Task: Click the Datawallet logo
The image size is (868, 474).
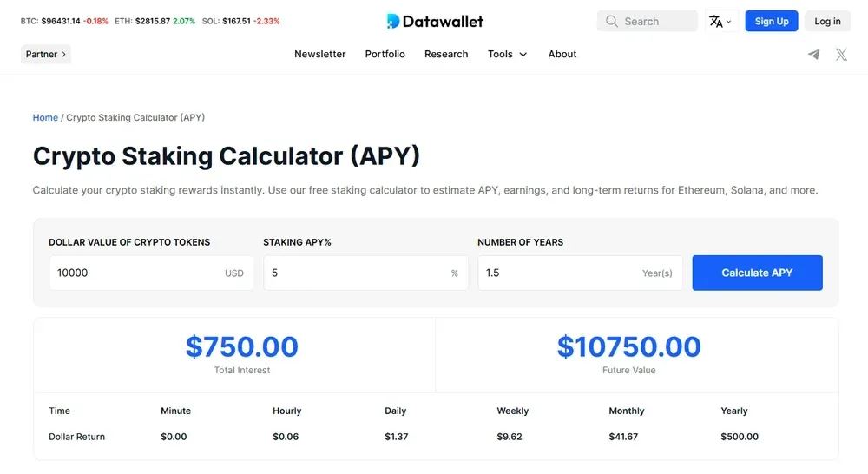Action: point(435,21)
